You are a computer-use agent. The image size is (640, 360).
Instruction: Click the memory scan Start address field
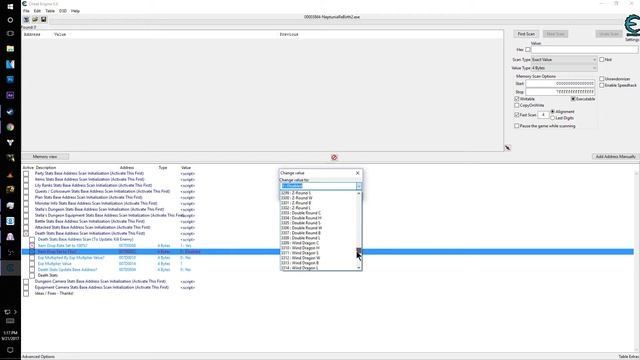click(x=560, y=84)
